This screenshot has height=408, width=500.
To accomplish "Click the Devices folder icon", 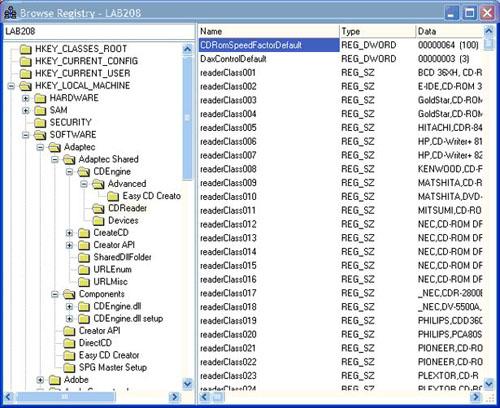I will 99,221.
